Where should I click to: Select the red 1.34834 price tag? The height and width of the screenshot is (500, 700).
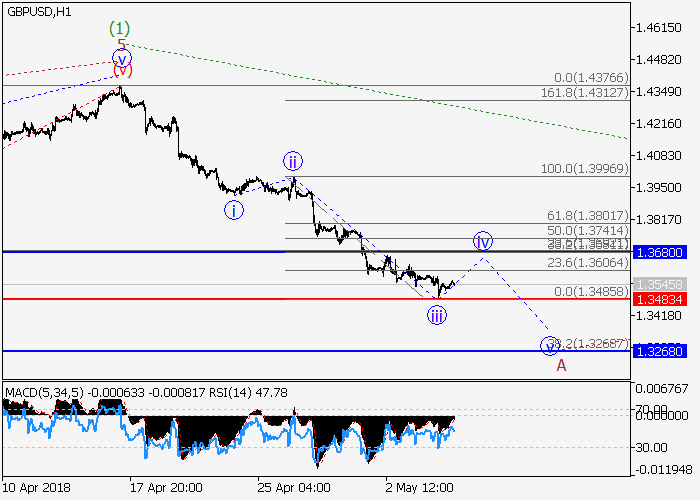click(x=658, y=299)
